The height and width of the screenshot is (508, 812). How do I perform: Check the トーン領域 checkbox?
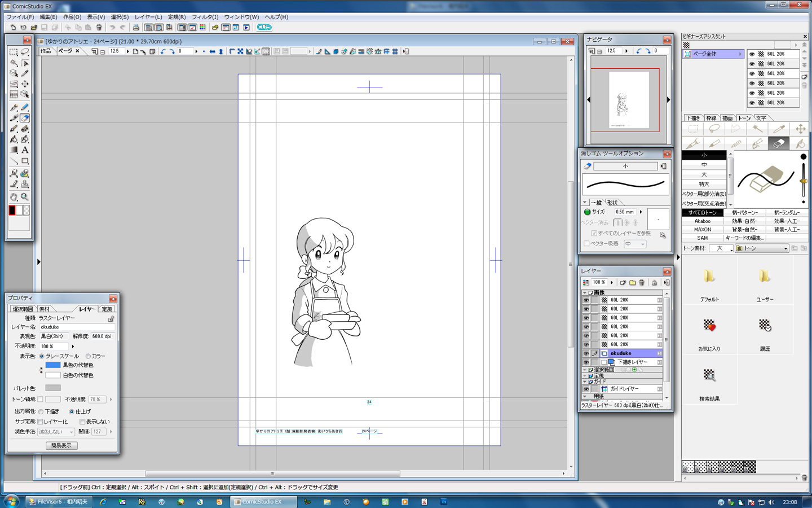[x=40, y=399]
